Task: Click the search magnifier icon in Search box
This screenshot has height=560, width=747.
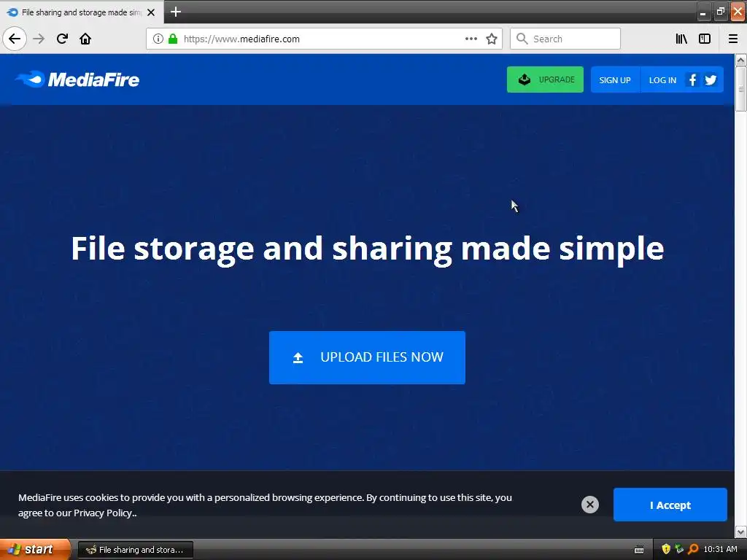Action: point(522,39)
